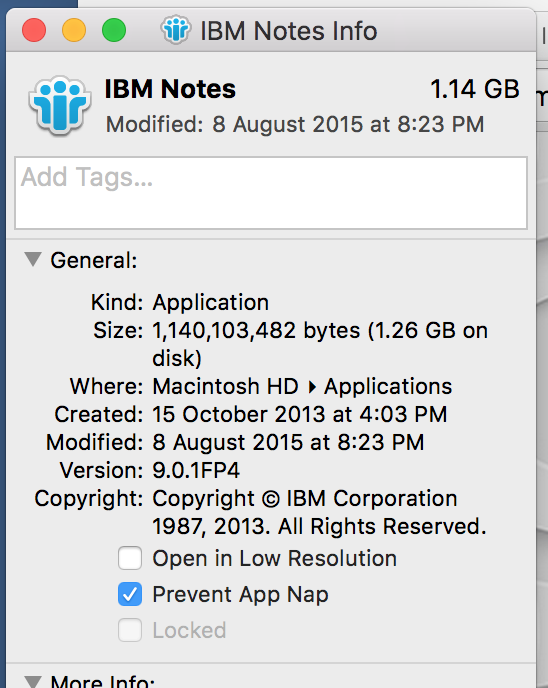
Task: Minimize the Info window with yellow button
Action: pyautogui.click(x=74, y=30)
